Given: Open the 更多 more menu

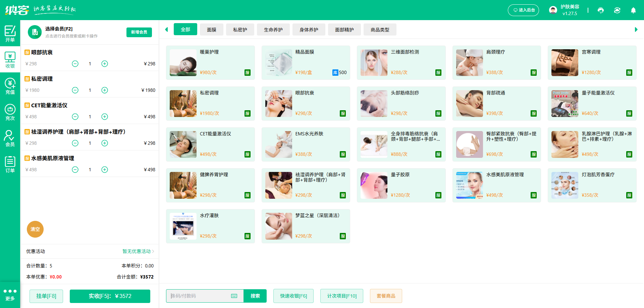Looking at the screenshot, I should pos(10,295).
